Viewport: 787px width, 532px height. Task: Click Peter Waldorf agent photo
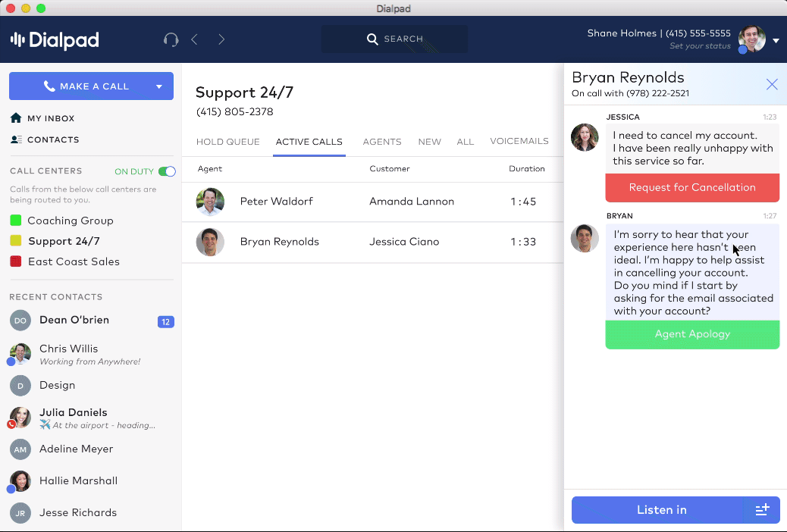tap(210, 202)
